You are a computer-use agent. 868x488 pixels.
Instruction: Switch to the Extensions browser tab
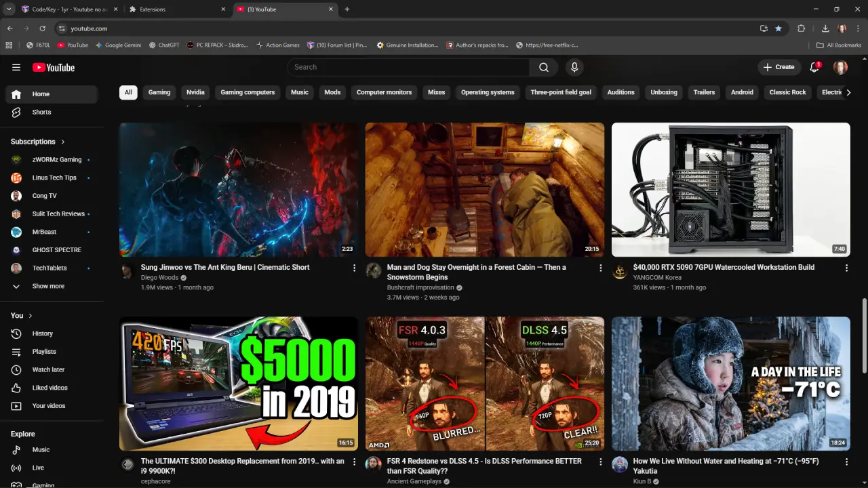click(x=174, y=9)
